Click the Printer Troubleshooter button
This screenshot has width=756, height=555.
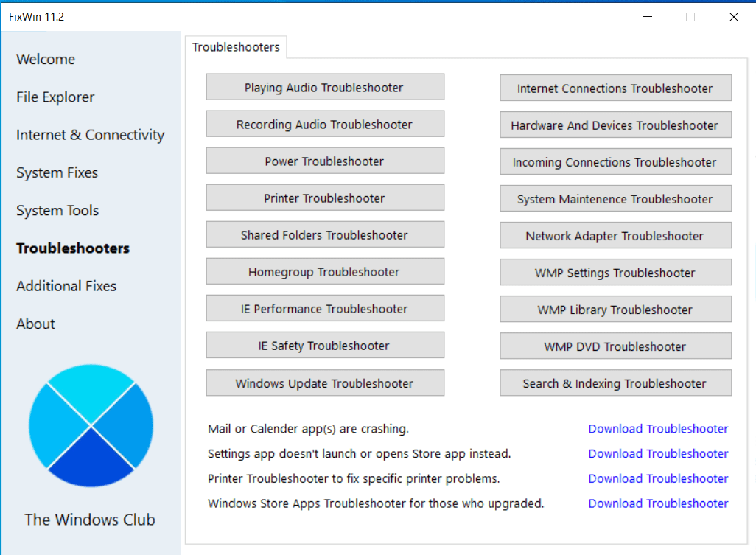(325, 198)
